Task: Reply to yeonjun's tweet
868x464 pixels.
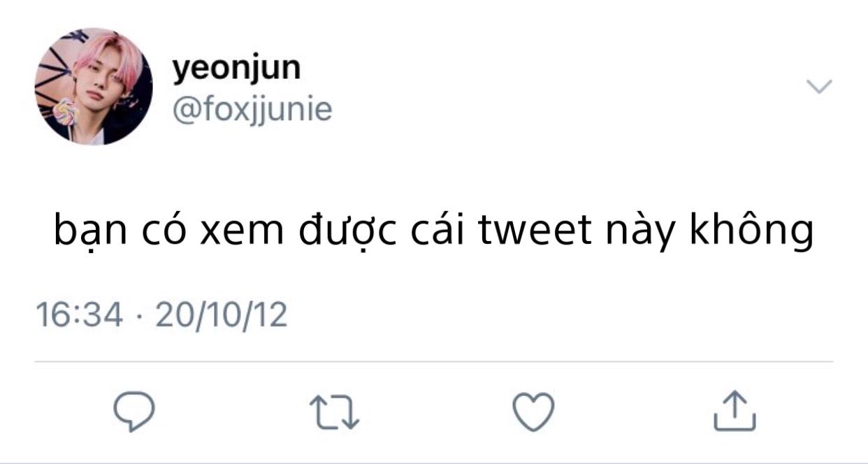Action: click(133, 411)
